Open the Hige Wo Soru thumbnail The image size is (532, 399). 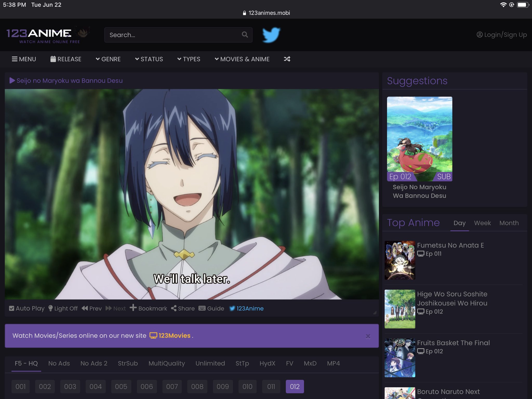(400, 309)
